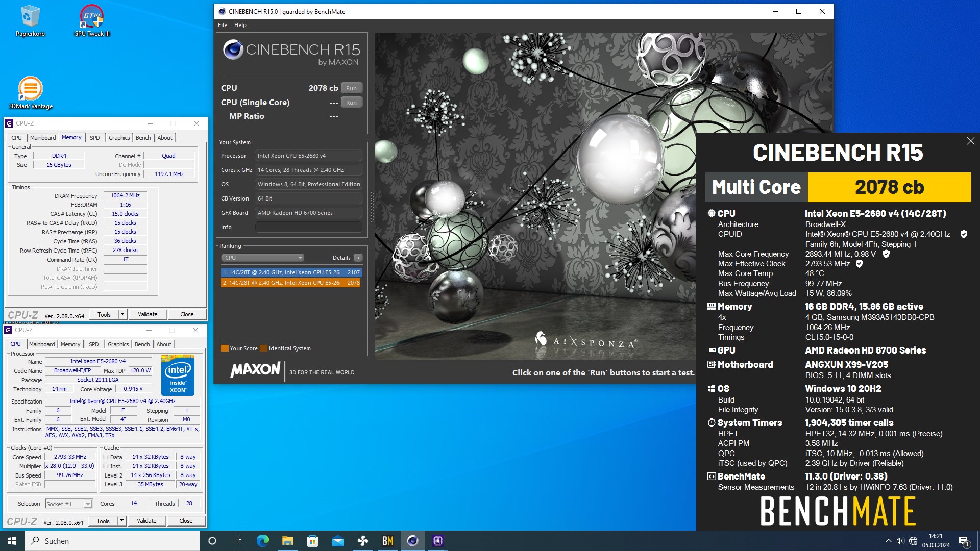Run the CPU Single Core test
Image resolution: width=980 pixels, height=551 pixels.
(351, 103)
